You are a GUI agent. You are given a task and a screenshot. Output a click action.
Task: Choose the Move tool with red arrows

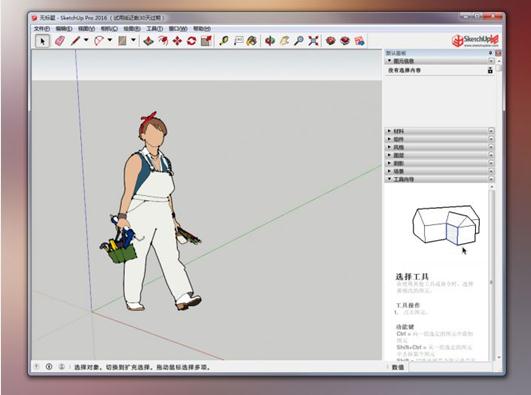[177, 41]
